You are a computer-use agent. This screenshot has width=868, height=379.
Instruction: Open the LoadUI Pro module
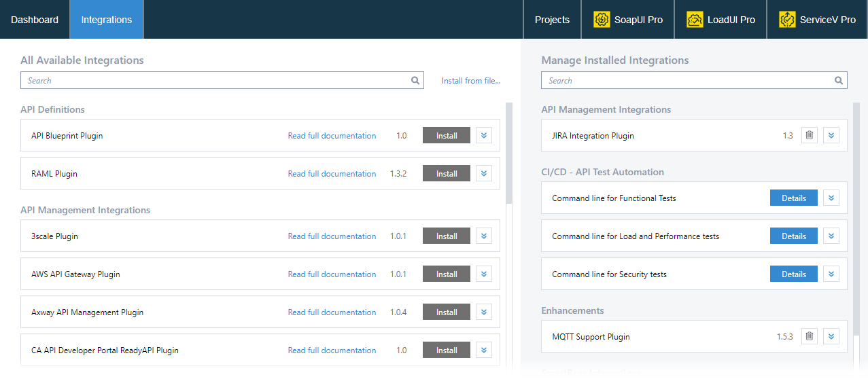[x=721, y=20]
